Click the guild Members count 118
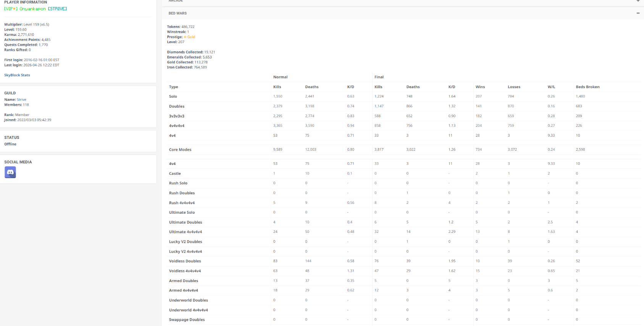 [26, 105]
